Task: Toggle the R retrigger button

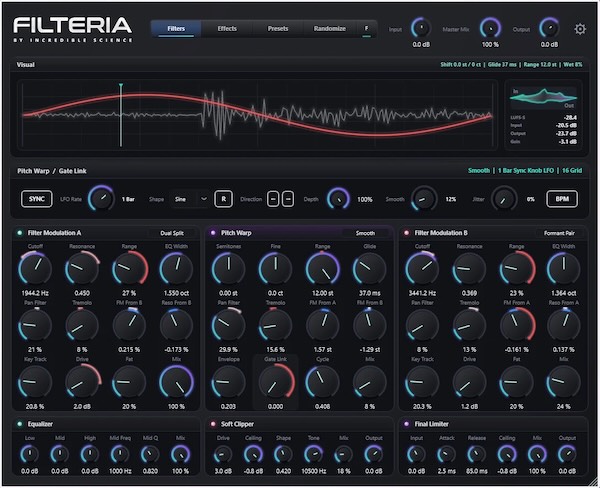Action: point(223,199)
